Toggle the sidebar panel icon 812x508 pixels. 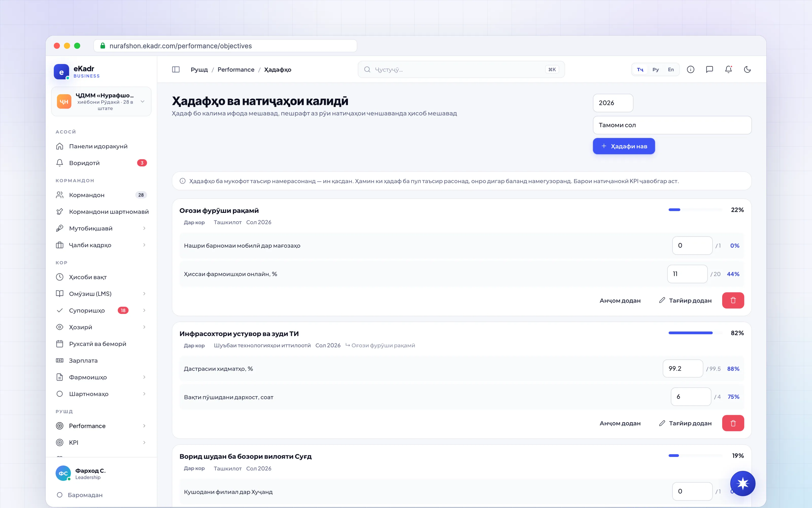click(x=176, y=70)
